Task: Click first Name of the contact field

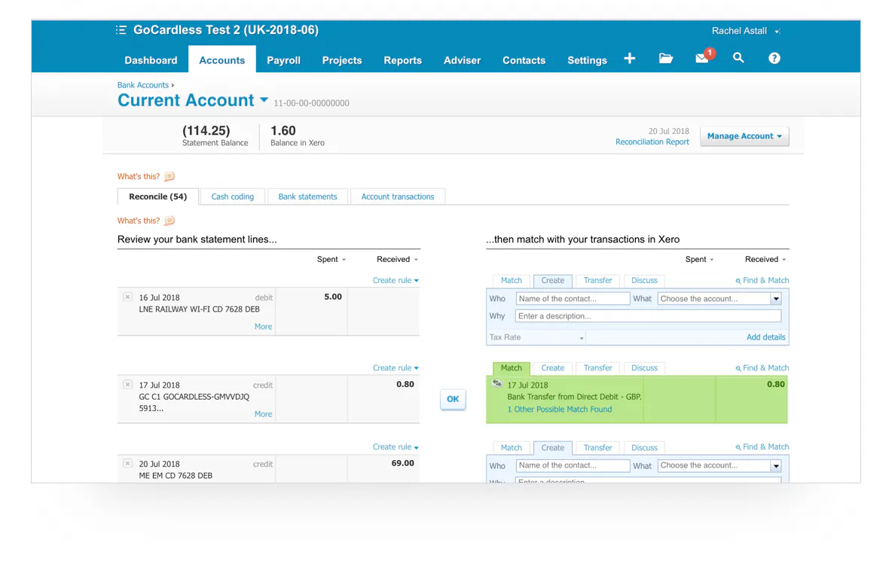Action: point(573,299)
